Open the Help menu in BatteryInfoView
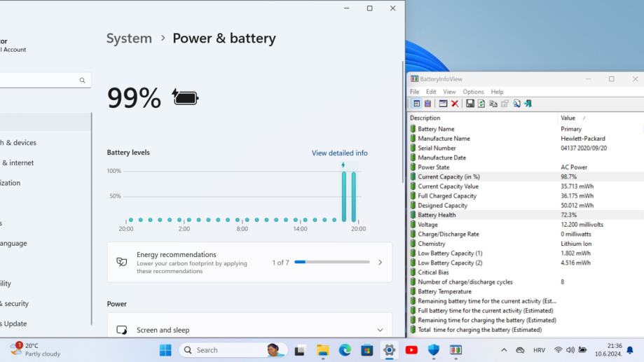 497,92
